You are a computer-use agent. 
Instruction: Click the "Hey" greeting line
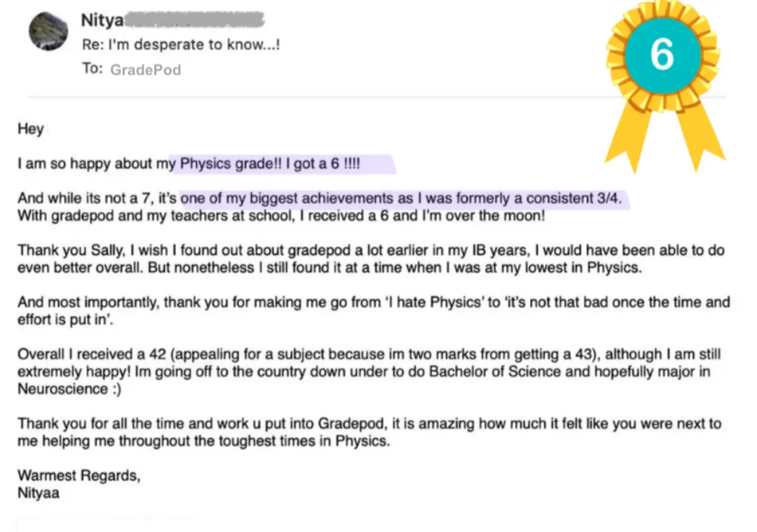point(31,129)
